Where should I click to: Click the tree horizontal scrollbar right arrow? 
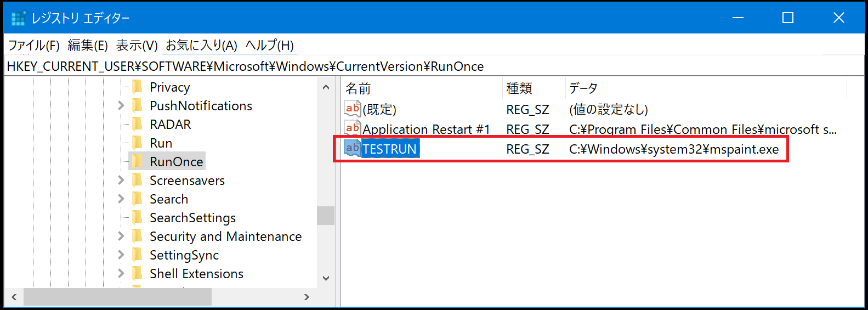pyautogui.click(x=307, y=297)
